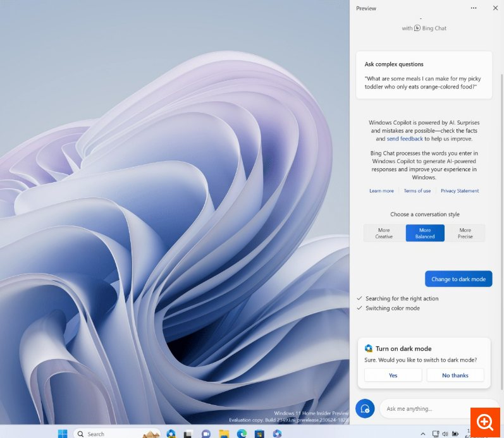504x438 pixels.
Task: Launch Microsoft Edge from the taskbar
Action: point(242,434)
